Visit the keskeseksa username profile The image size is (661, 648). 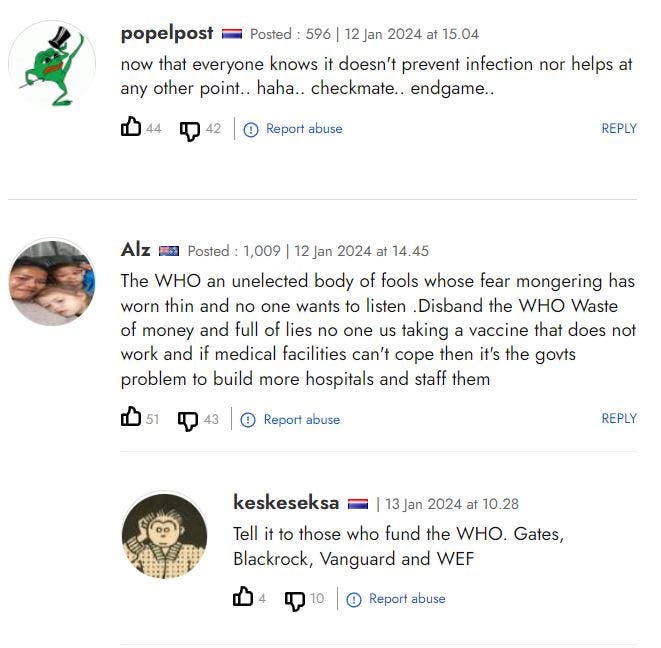[x=286, y=503]
